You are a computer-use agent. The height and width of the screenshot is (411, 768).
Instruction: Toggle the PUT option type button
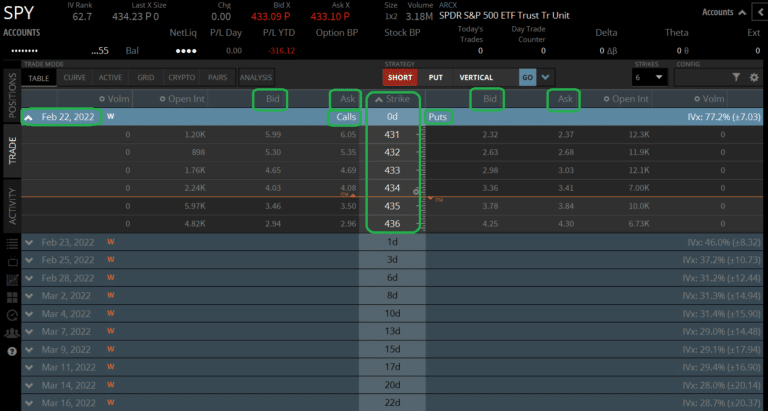(x=436, y=77)
